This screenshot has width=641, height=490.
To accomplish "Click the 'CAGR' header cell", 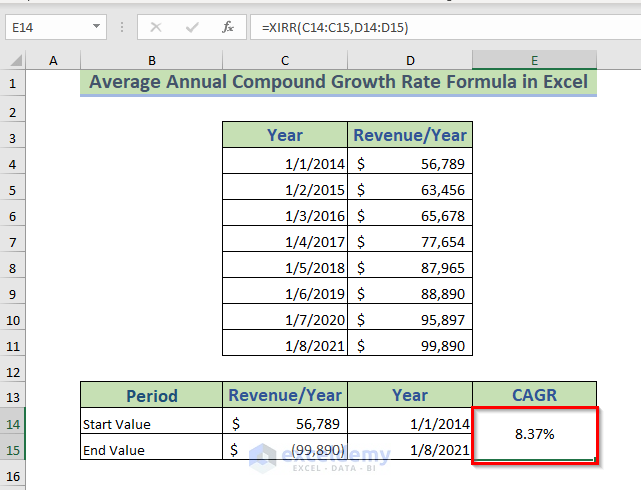I will click(534, 395).
